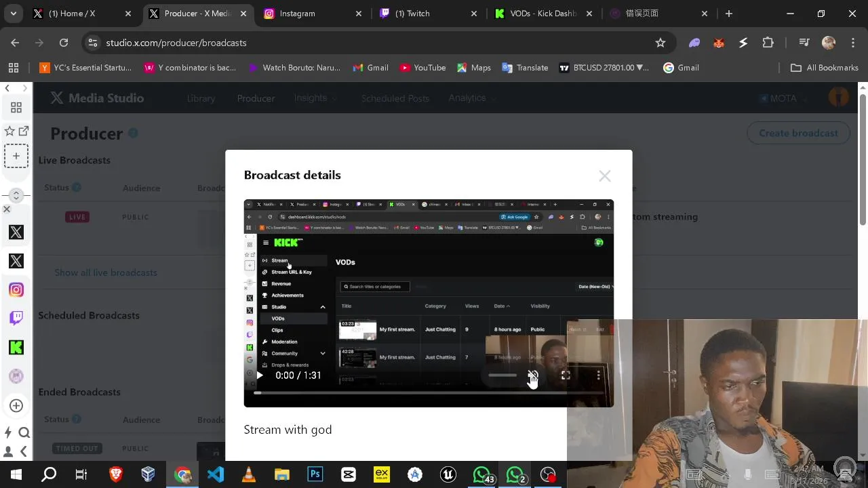Play the broadcast preview video
The height and width of the screenshot is (488, 868).
pyautogui.click(x=260, y=375)
